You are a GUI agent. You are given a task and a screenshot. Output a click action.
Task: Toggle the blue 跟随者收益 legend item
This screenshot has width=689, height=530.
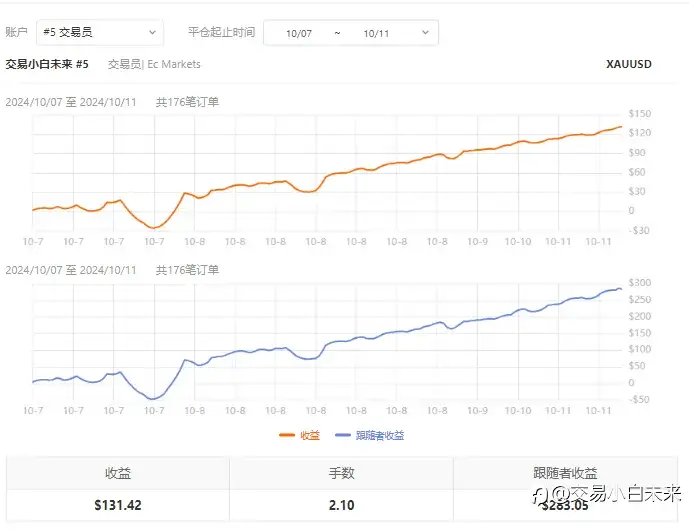[x=370, y=435]
